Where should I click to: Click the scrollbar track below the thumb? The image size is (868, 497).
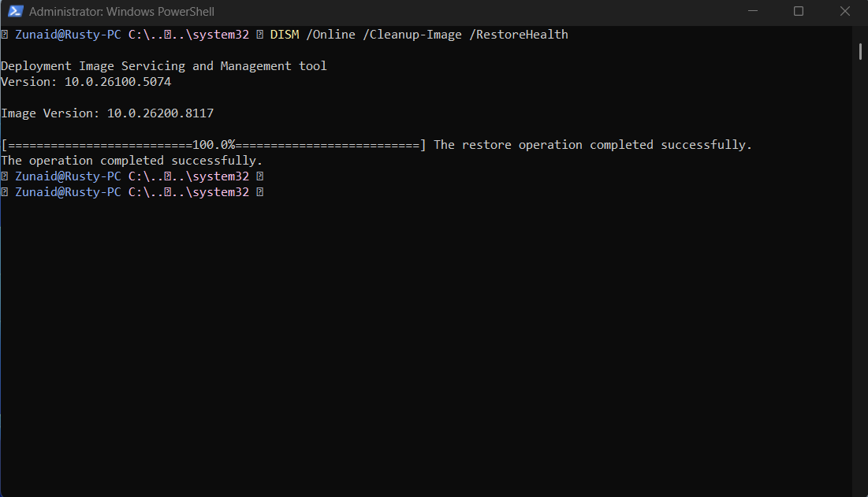(x=860, y=276)
